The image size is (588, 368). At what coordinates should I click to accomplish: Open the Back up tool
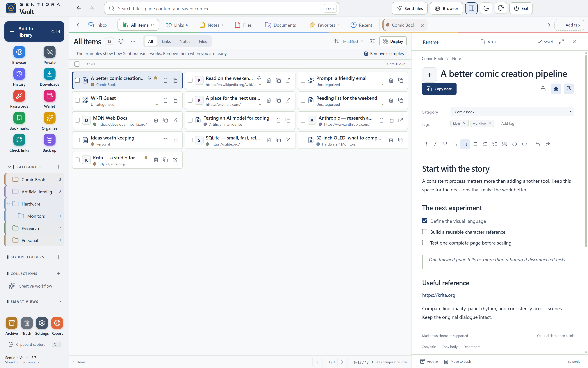coord(49,140)
